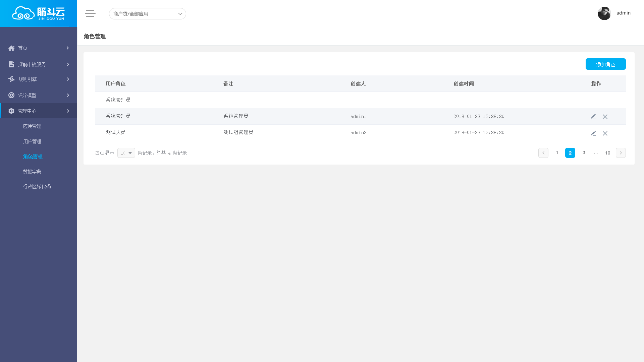644x362 pixels.
Task: Click the admin2 creator cell
Action: pyautogui.click(x=359, y=133)
